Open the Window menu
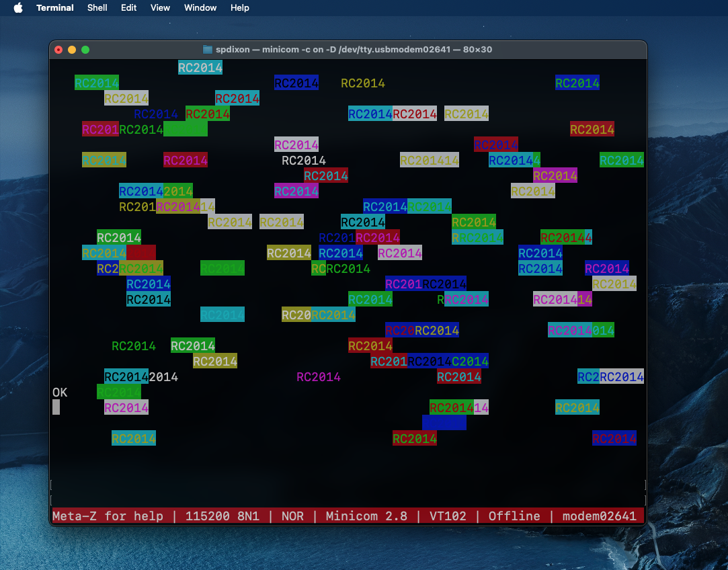Screen dimensions: 728x570 (200, 8)
